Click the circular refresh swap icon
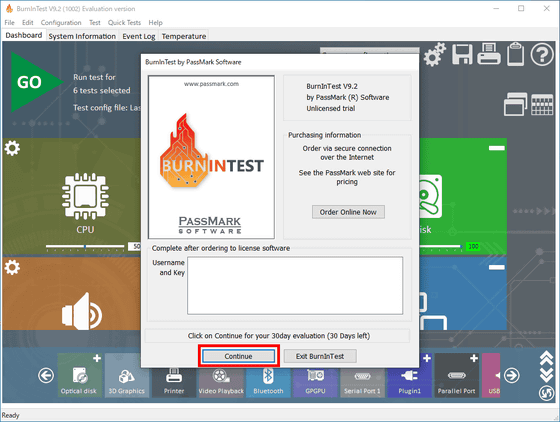Screen dimensions: 560x422 [x=546, y=393]
